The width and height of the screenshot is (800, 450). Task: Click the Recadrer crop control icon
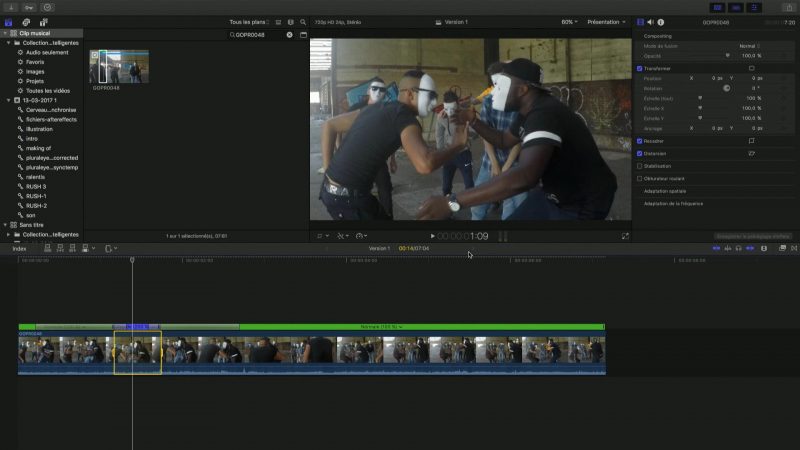click(752, 141)
